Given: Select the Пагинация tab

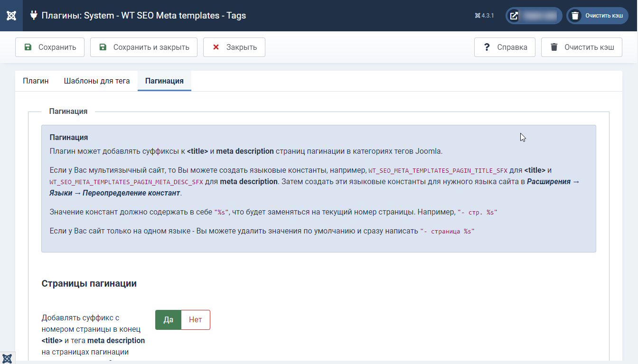Looking at the screenshot, I should pos(164,81).
